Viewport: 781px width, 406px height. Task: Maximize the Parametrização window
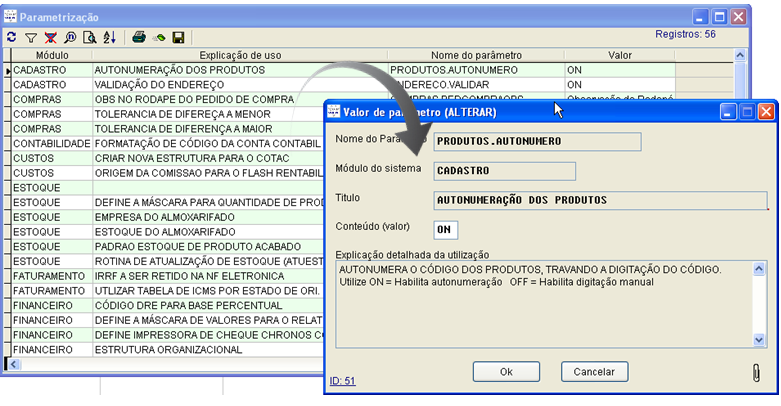pyautogui.click(x=719, y=17)
